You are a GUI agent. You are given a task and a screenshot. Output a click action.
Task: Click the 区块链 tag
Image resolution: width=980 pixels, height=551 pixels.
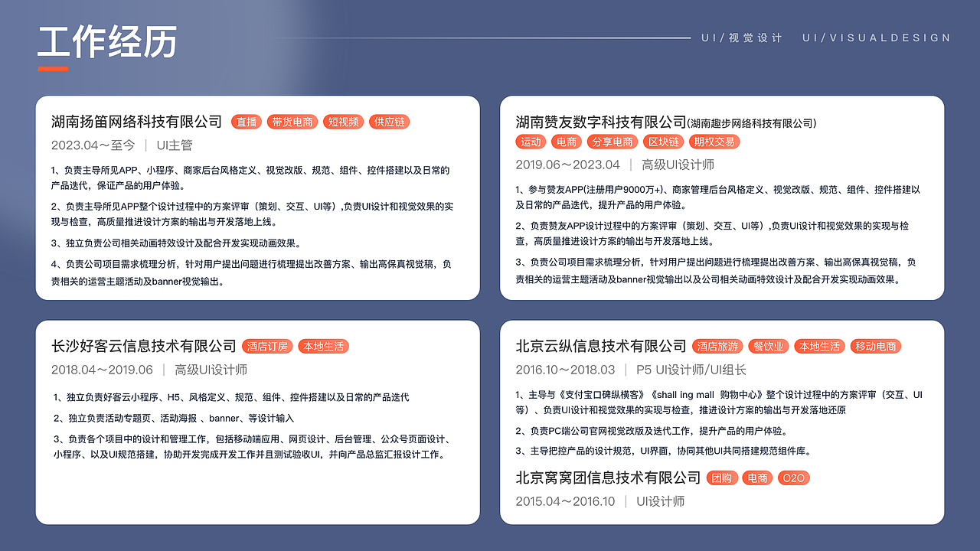663,142
